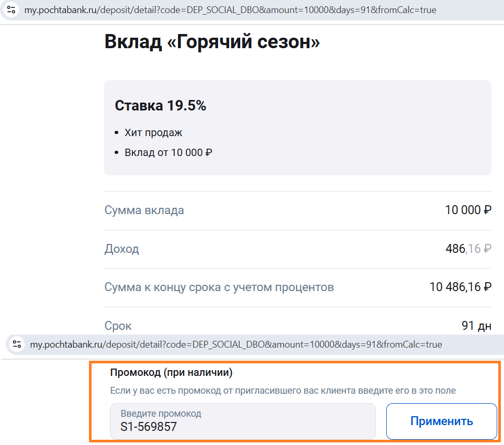Click the Вклад от 10 000 ₽ bullet

[x=169, y=152]
